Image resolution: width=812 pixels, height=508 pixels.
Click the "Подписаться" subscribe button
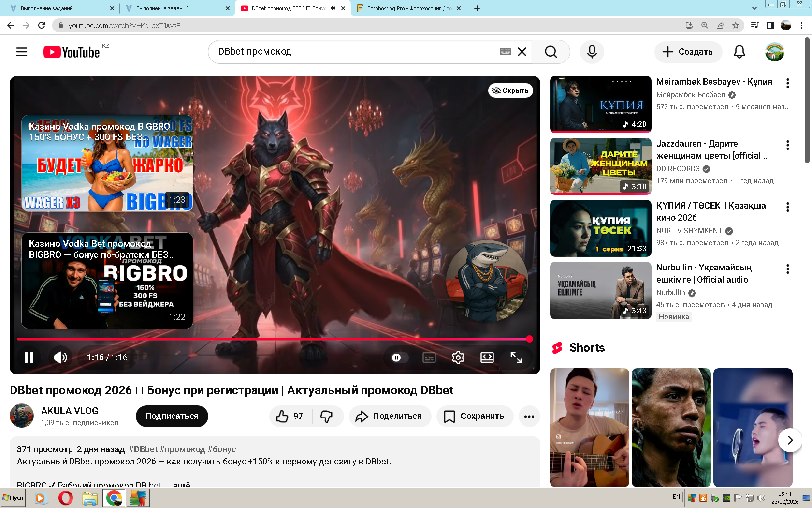tap(172, 416)
